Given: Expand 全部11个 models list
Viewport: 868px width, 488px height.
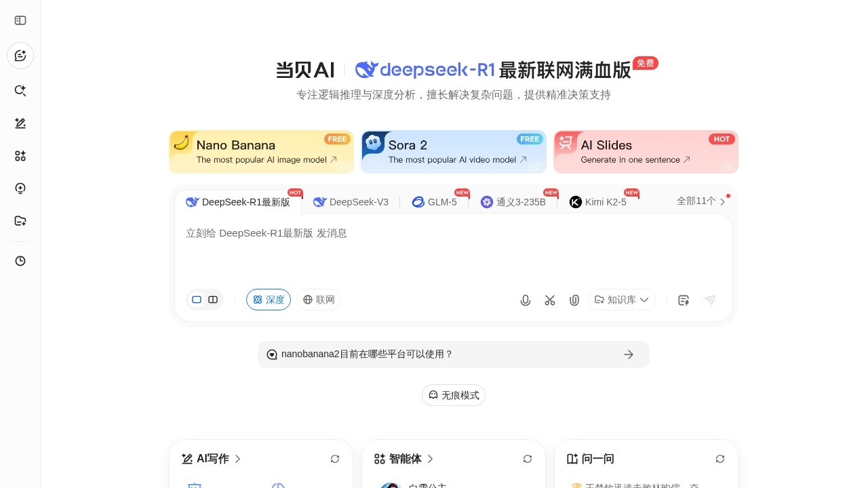Looking at the screenshot, I should click(701, 201).
